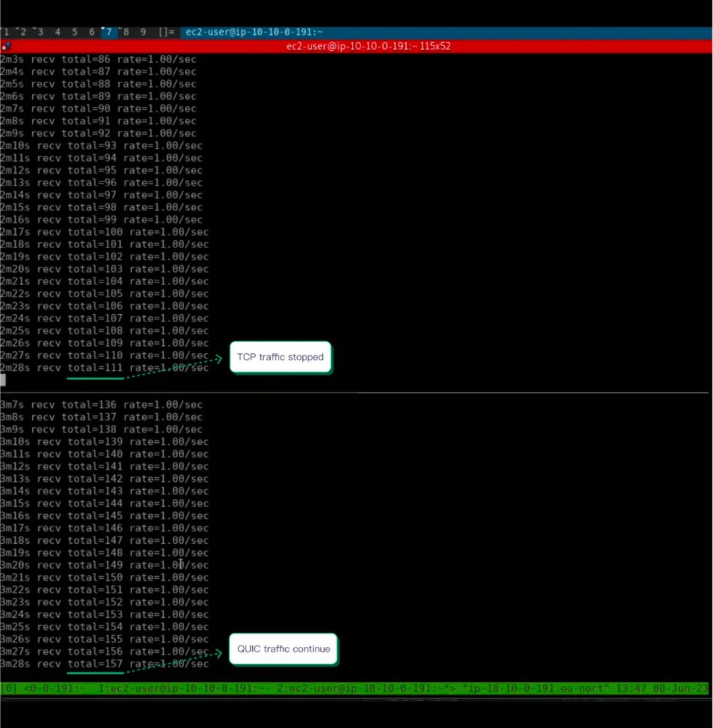Click the lower pane line with total=136
713x728 pixels.
pos(101,405)
